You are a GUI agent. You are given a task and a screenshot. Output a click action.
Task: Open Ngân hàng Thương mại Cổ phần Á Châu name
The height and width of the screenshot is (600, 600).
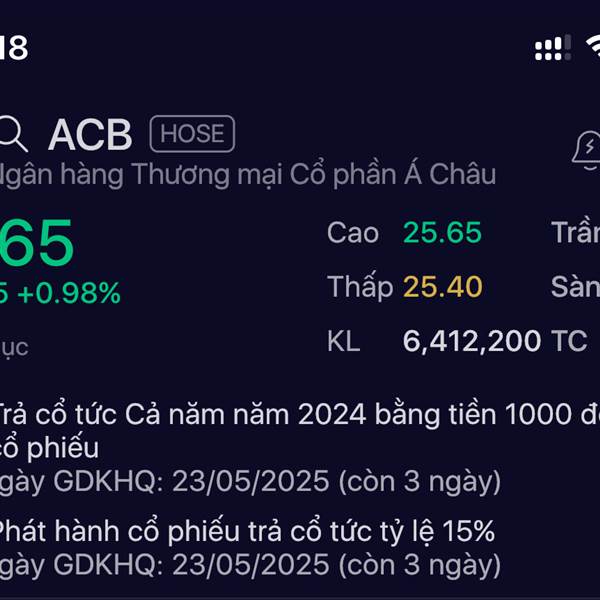coord(248,174)
